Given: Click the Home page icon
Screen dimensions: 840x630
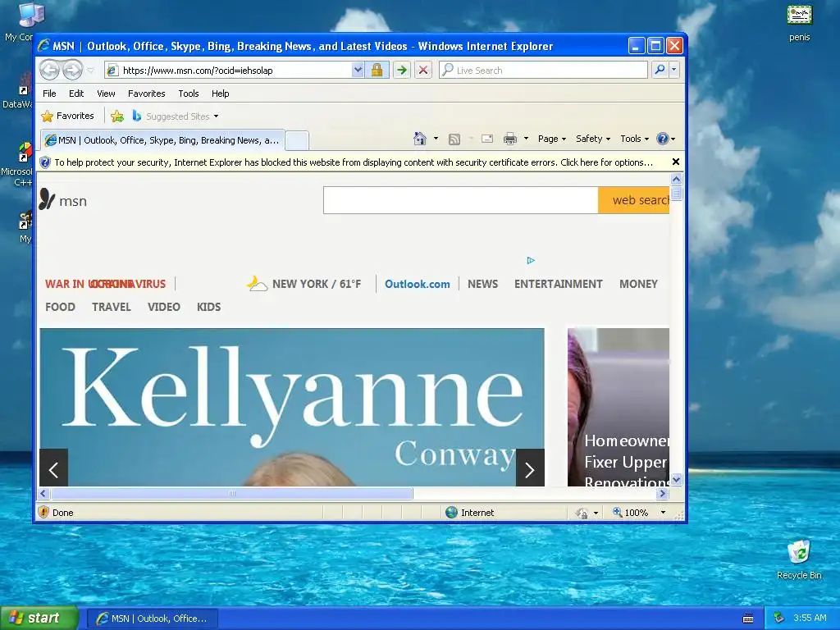Looking at the screenshot, I should (419, 139).
